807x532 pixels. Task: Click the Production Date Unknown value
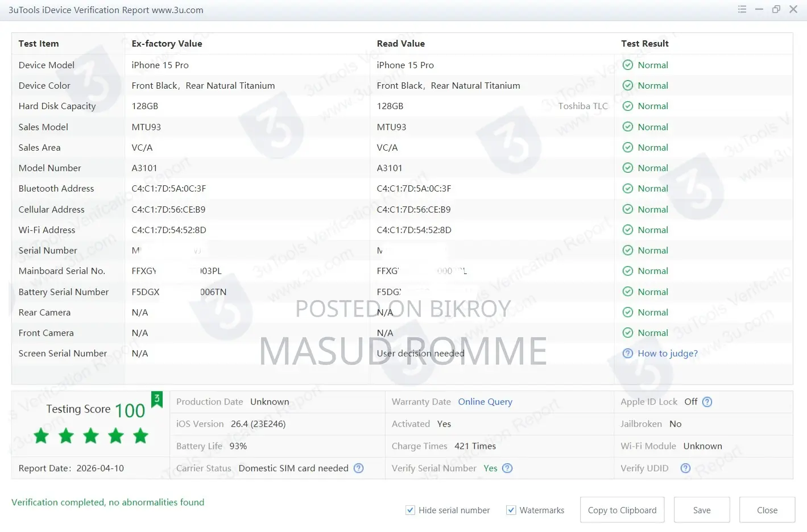pos(270,402)
